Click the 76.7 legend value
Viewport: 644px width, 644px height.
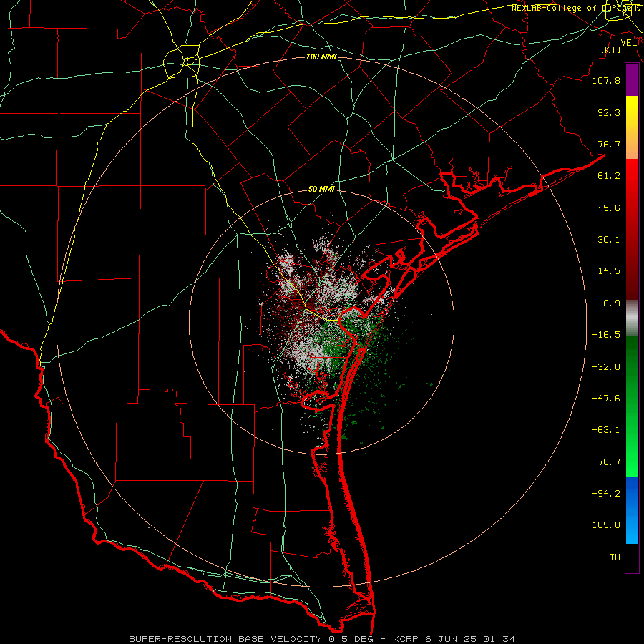point(609,144)
